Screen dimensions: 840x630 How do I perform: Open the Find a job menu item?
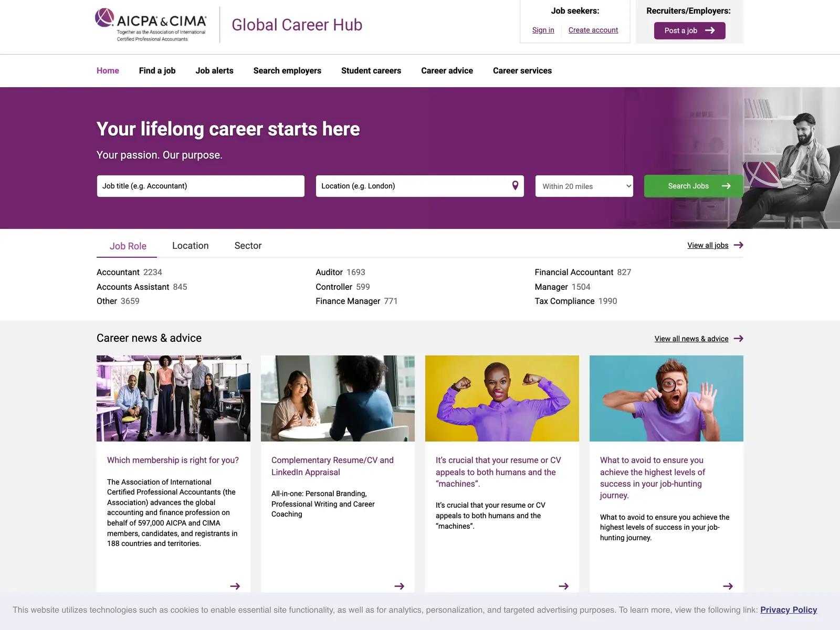point(157,70)
